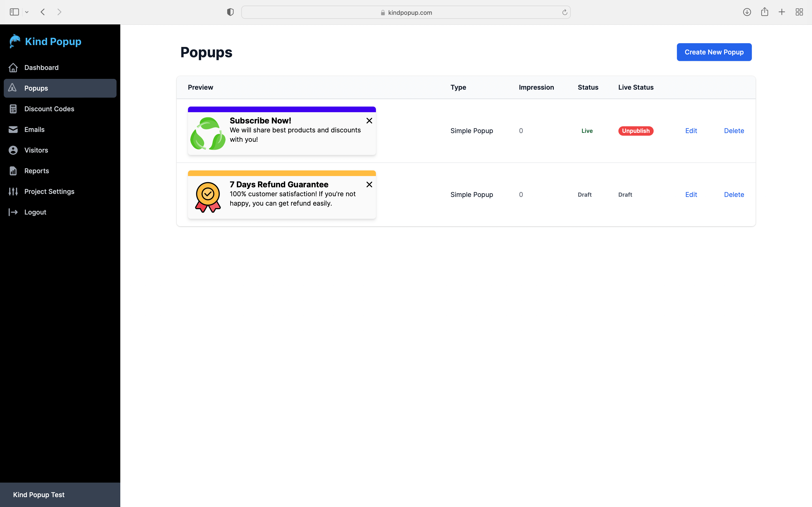Viewport: 812px width, 507px height.
Task: Click Create New Popup button
Action: pyautogui.click(x=714, y=52)
